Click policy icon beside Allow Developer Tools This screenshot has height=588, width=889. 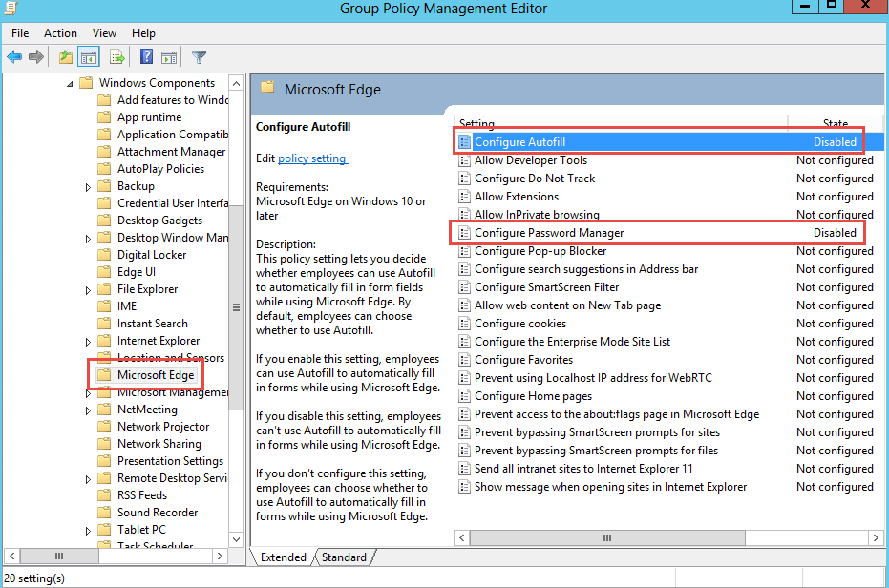[x=464, y=160]
